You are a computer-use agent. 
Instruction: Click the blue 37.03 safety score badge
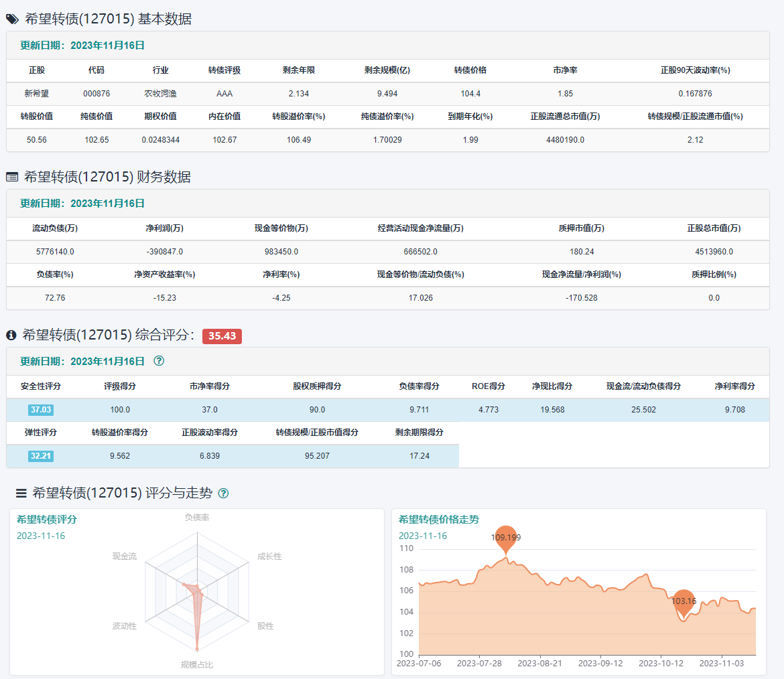point(40,410)
